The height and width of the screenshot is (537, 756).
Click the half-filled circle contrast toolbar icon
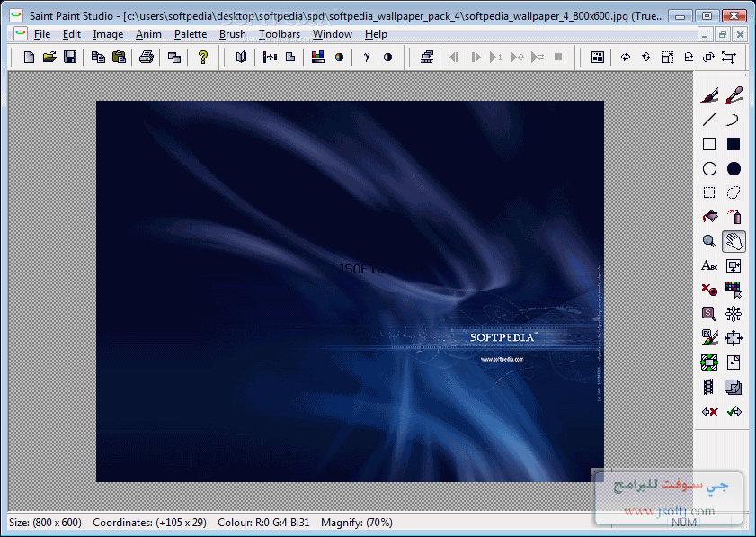point(387,57)
